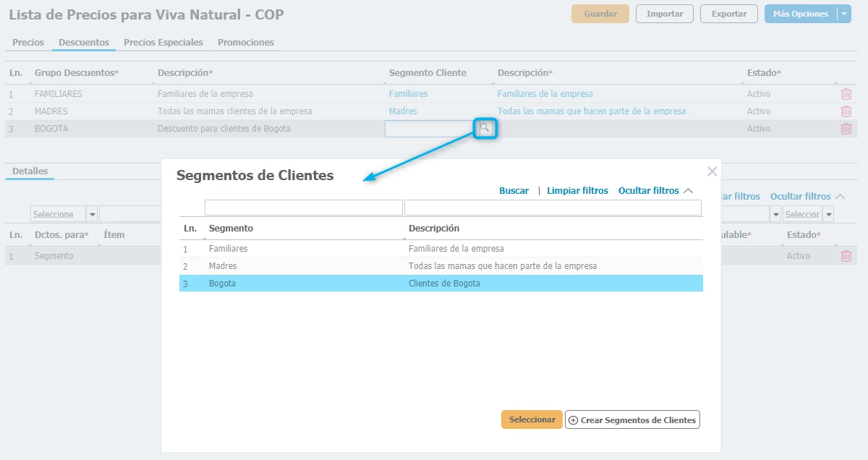Expand the Seleccione dropdown in Detalles filters
Image resolution: width=868 pixels, height=460 pixels.
(x=92, y=214)
